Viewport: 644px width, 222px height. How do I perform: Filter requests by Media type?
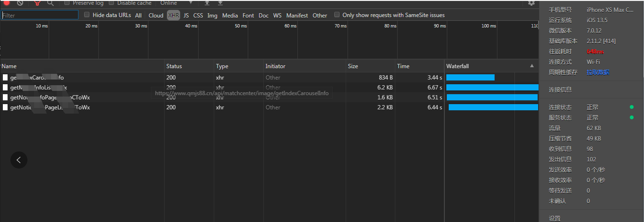coord(230,15)
